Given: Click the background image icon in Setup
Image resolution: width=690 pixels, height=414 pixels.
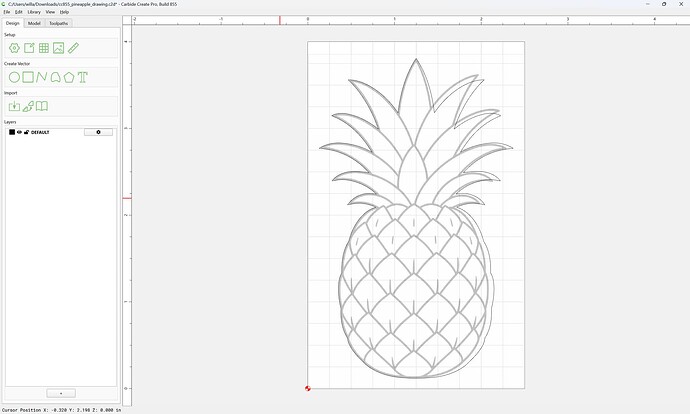Looking at the screenshot, I should coord(59,48).
